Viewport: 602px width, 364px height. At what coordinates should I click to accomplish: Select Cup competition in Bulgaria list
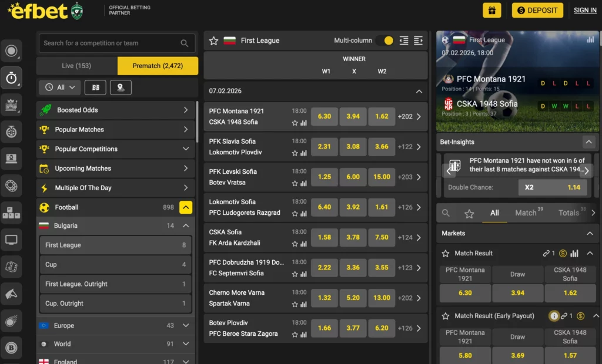pos(115,265)
